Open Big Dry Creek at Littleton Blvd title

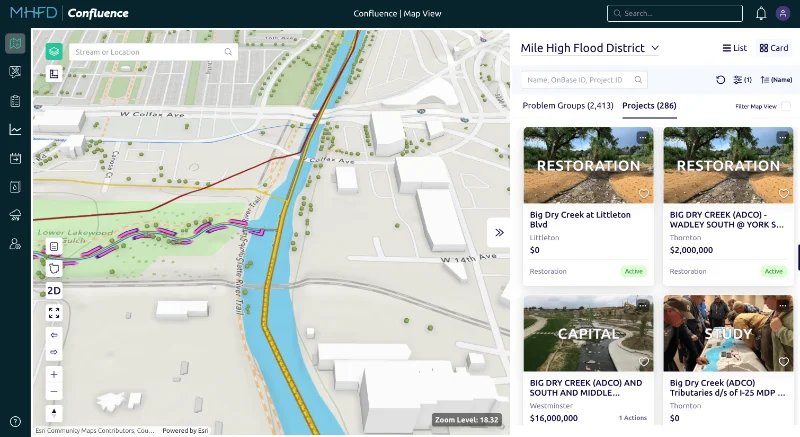pos(580,220)
